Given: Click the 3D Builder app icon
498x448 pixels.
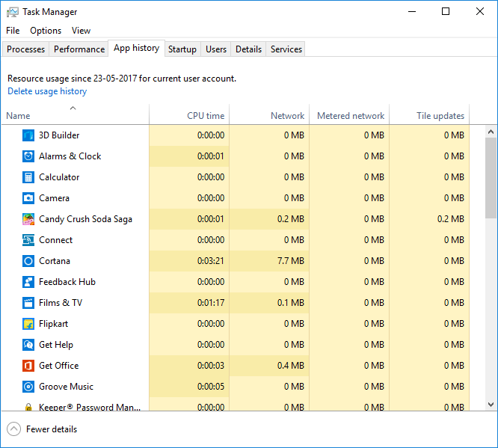Looking at the screenshot, I should coord(28,135).
